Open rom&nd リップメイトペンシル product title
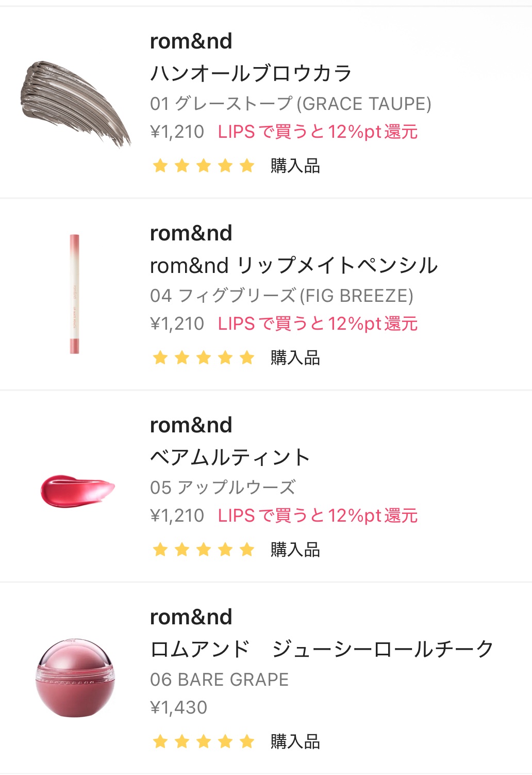The width and height of the screenshot is (532, 775). pos(293,265)
